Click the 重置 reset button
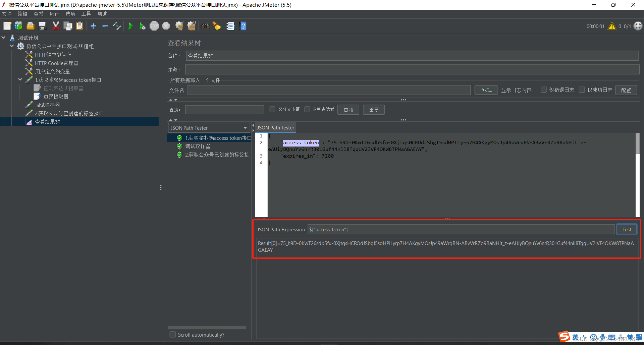This screenshot has width=644, height=345. pos(374,110)
